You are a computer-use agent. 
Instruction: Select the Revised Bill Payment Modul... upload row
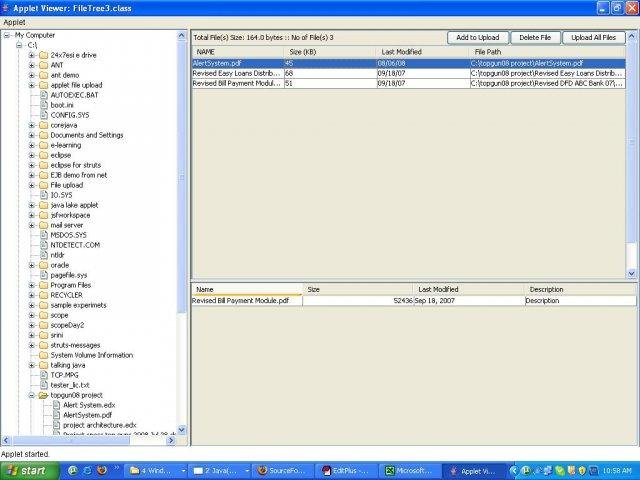coord(409,83)
